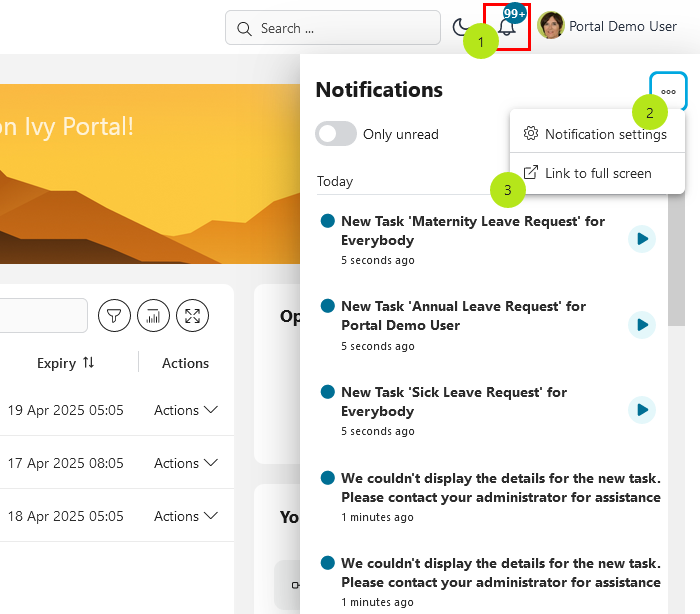Click the Link to full screen icon

531,173
